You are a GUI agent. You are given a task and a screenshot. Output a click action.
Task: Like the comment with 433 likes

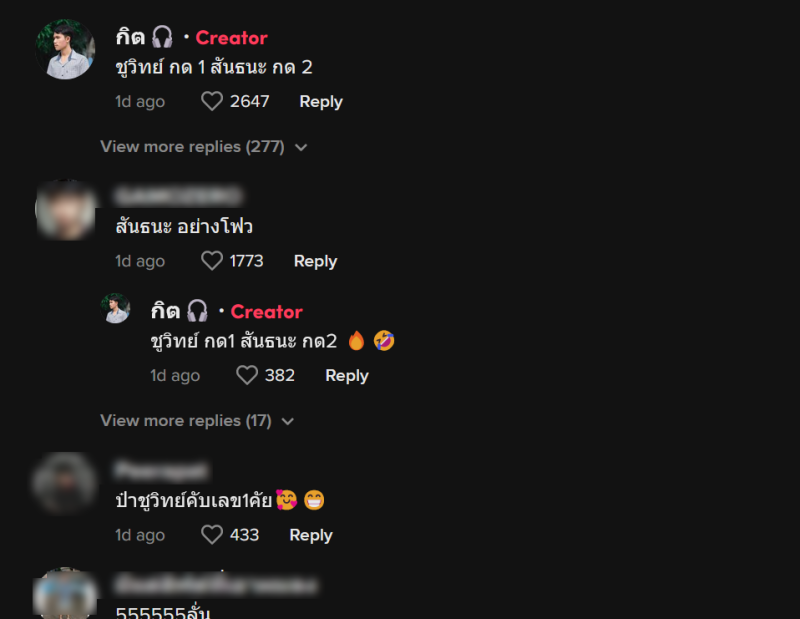pos(212,535)
